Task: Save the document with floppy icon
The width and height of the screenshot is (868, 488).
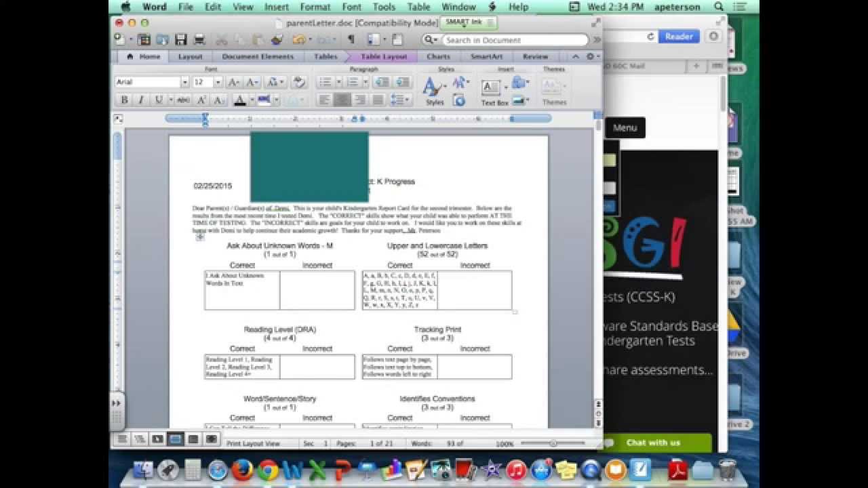Action: coord(180,40)
